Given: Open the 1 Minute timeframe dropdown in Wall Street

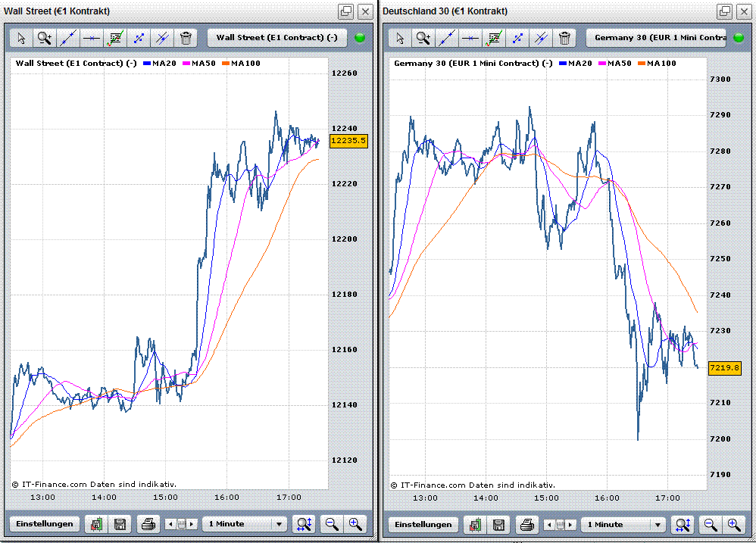Looking at the screenshot, I should click(x=245, y=524).
